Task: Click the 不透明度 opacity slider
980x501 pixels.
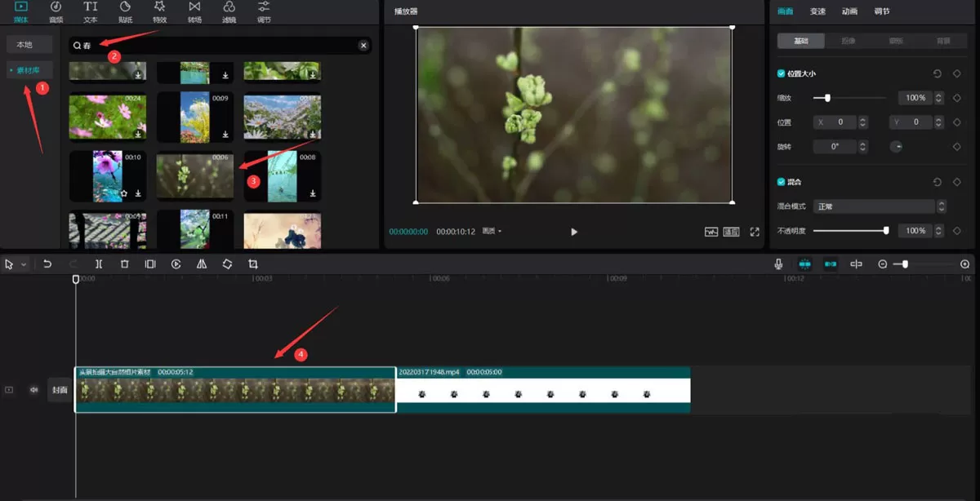Action: tap(850, 231)
